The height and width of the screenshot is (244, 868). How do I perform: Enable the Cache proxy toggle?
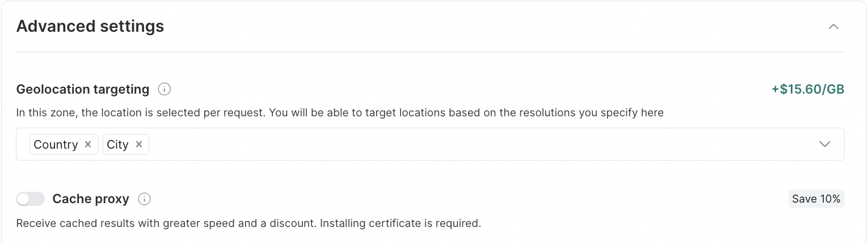(x=31, y=199)
